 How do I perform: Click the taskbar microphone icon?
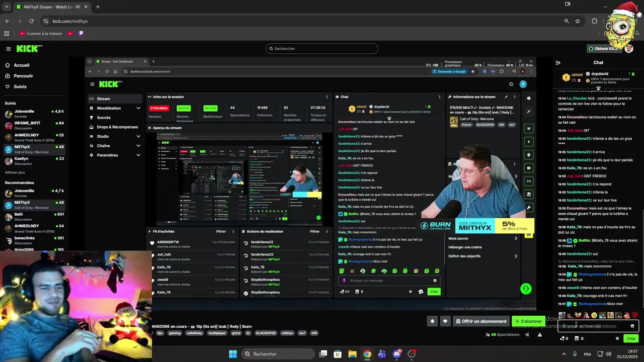575,354
